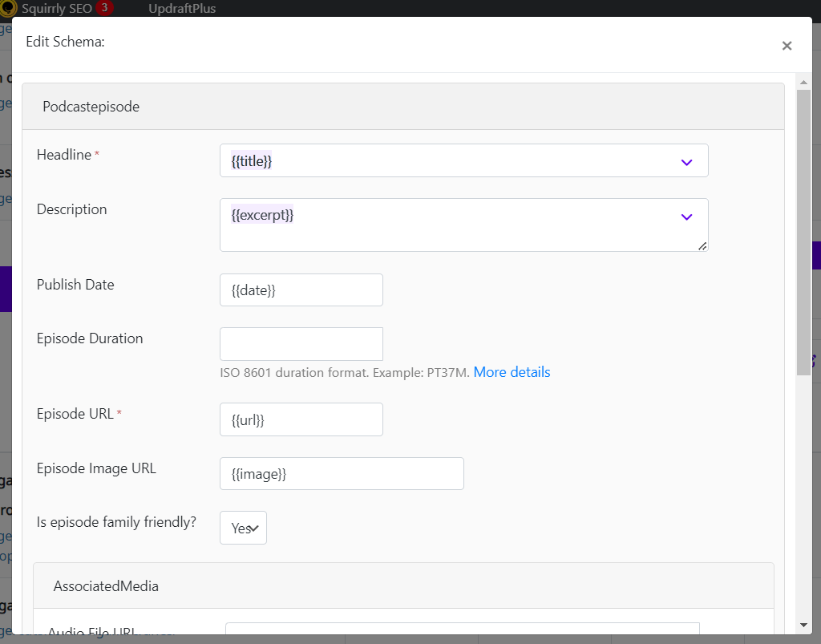The height and width of the screenshot is (644, 821).
Task: Click the Squirrly SEO notification badge
Action: click(x=104, y=8)
